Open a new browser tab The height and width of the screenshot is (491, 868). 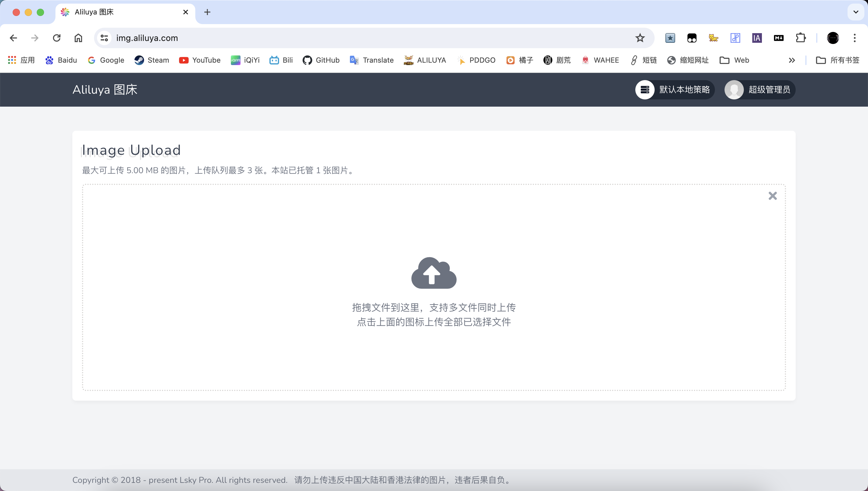coord(207,12)
